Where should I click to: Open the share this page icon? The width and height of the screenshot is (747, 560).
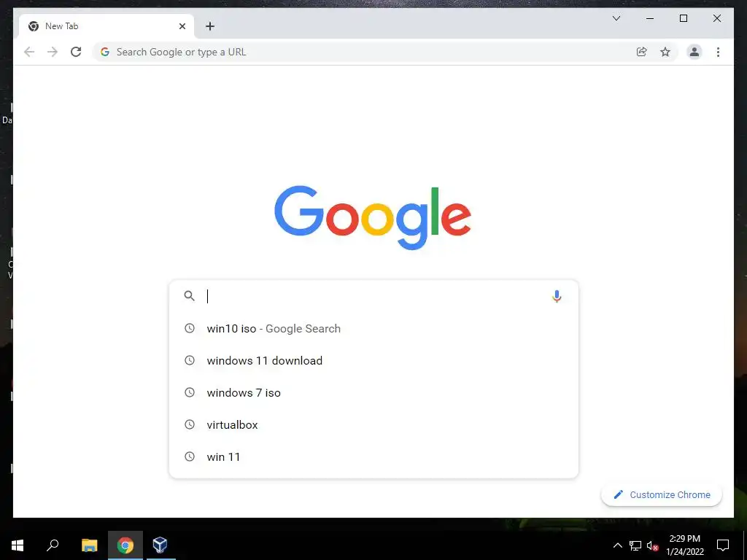(x=642, y=52)
